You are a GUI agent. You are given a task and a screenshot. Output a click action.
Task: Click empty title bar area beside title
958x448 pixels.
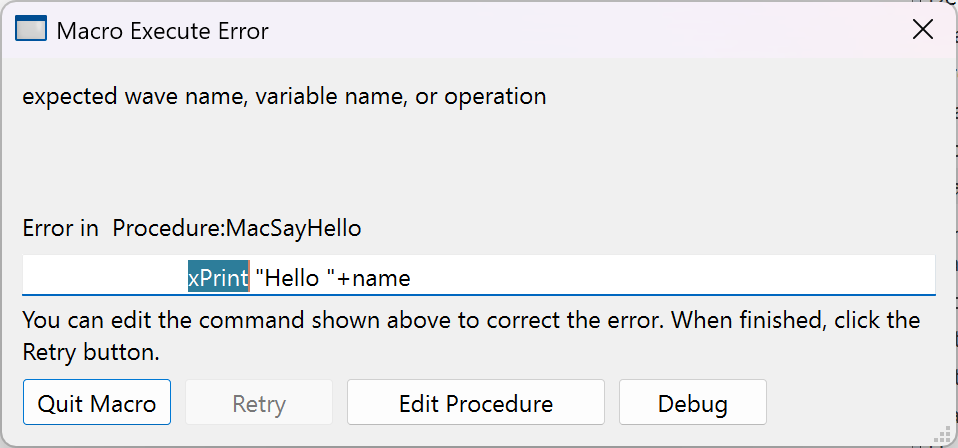pos(580,30)
